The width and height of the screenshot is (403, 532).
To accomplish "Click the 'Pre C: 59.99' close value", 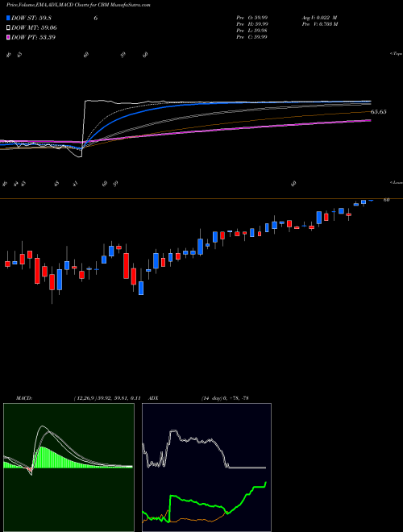I will click(252, 36).
